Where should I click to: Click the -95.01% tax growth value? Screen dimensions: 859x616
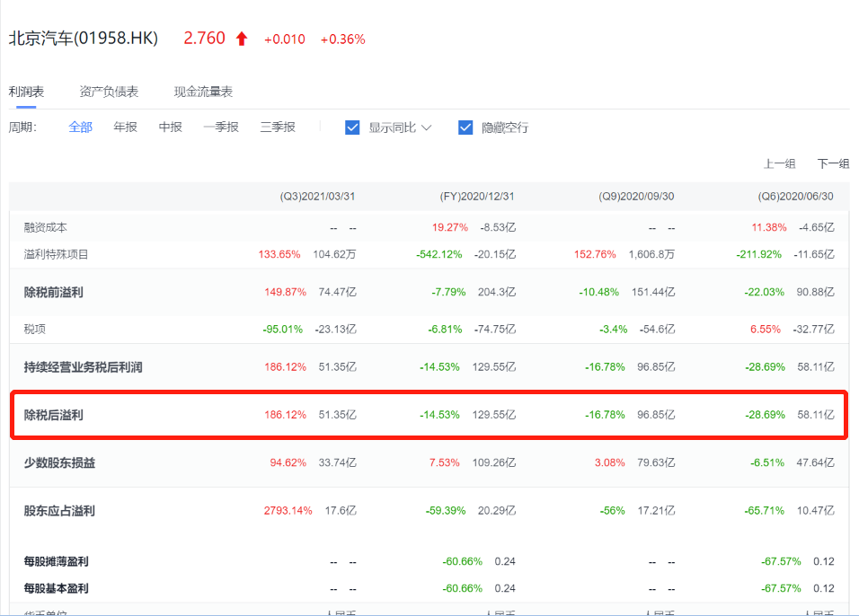coord(283,329)
